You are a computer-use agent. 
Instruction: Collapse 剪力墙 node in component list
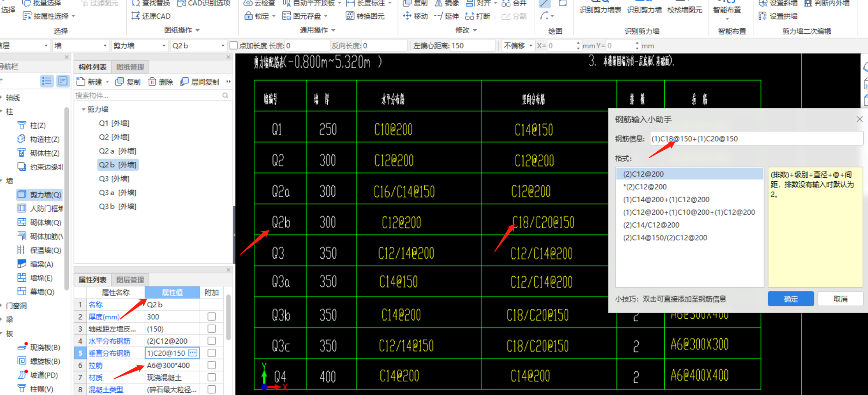(83, 109)
